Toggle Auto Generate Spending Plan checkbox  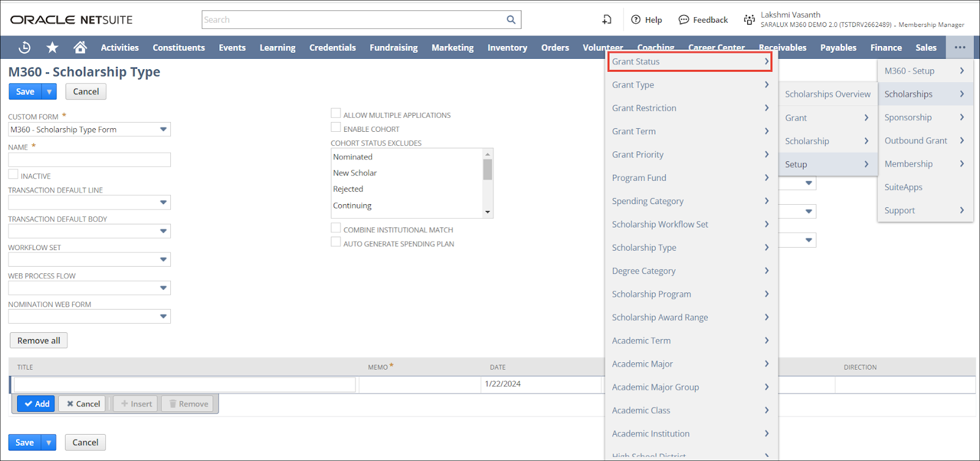(x=336, y=242)
